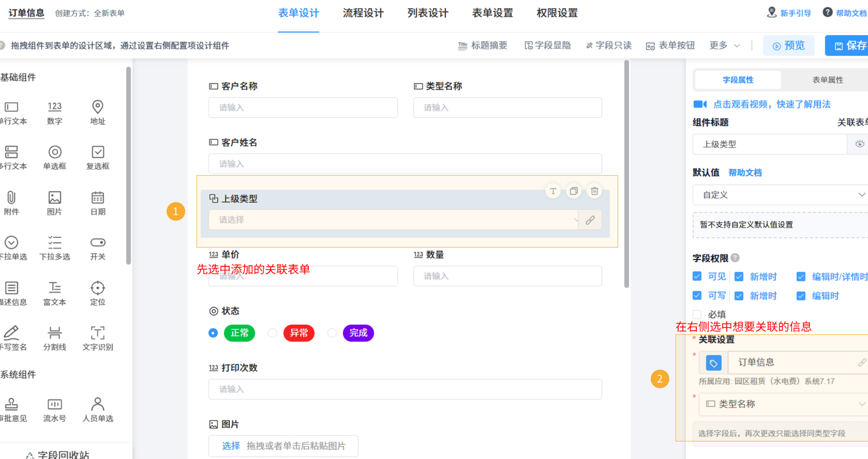
Task: Select the 单选框 radio component
Action: pos(54,158)
